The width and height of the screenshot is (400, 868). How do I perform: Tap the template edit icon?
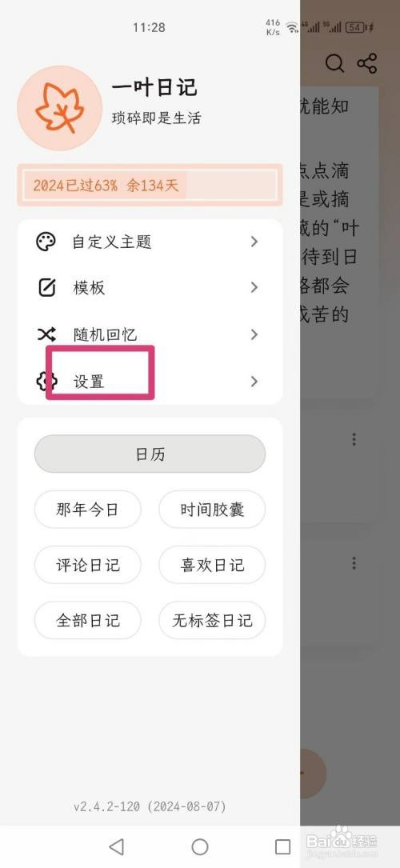46,288
